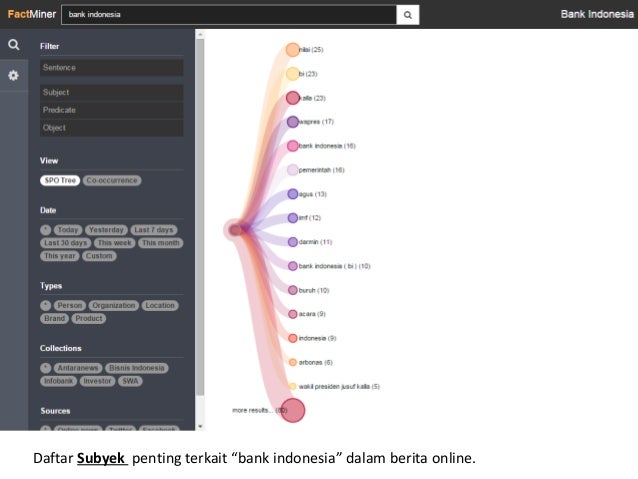Filter by Organization type

click(x=114, y=306)
